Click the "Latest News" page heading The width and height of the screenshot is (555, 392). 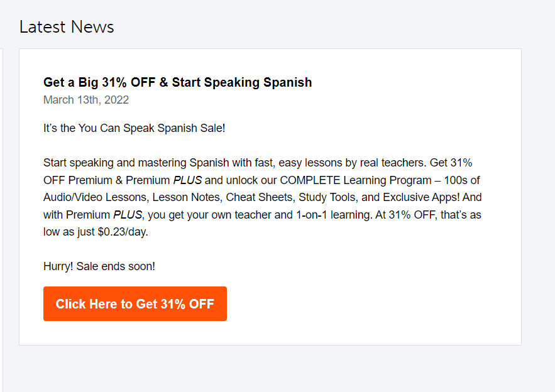tap(66, 27)
